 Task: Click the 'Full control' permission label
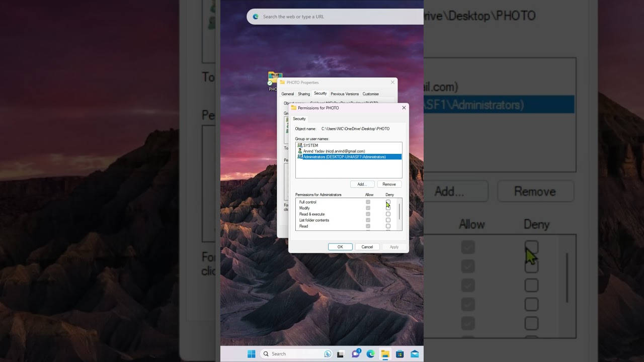coord(308,202)
